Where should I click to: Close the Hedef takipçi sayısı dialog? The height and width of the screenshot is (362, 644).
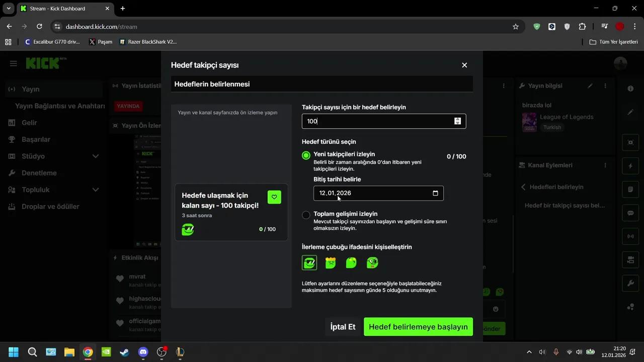464,65
